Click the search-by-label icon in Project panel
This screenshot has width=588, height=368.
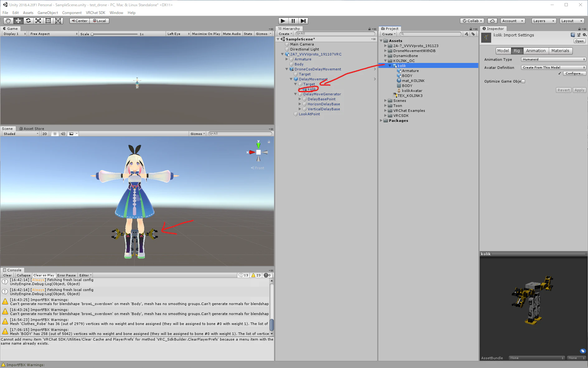[473, 34]
